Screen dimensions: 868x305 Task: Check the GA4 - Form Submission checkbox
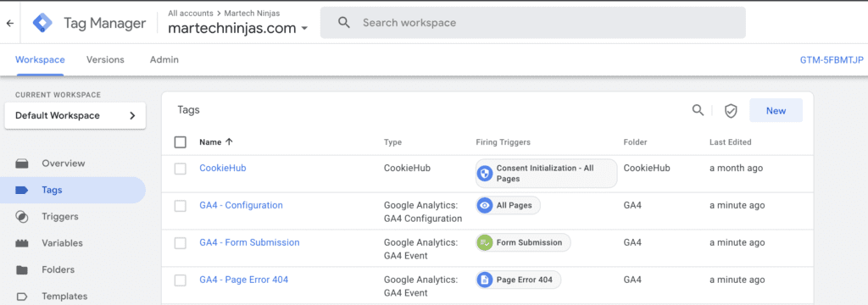(180, 243)
